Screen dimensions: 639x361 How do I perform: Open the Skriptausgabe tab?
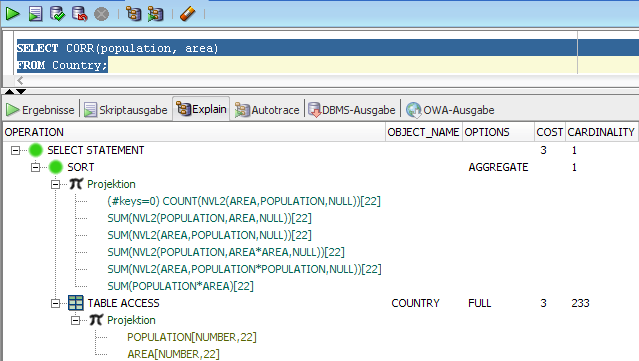pyautogui.click(x=126, y=110)
